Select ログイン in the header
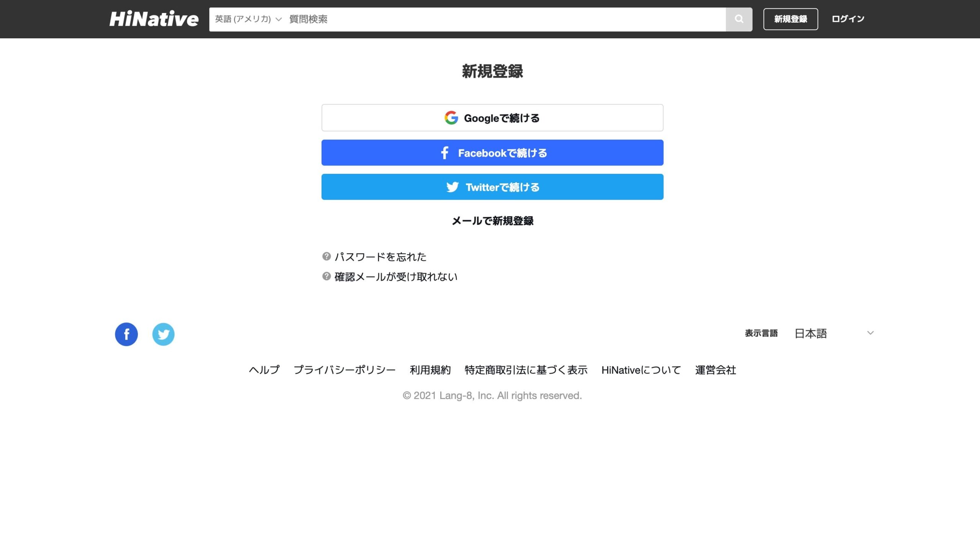The height and width of the screenshot is (540, 980). [847, 18]
